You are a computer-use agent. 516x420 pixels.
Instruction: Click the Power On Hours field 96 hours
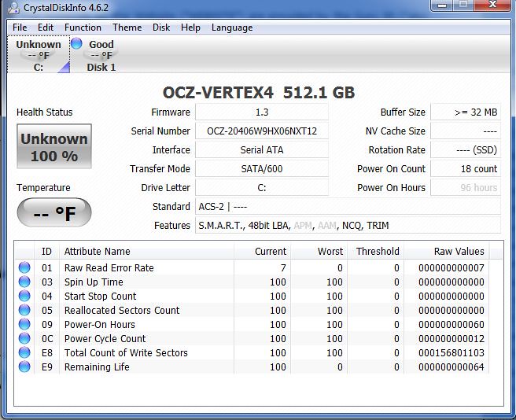[x=466, y=188]
